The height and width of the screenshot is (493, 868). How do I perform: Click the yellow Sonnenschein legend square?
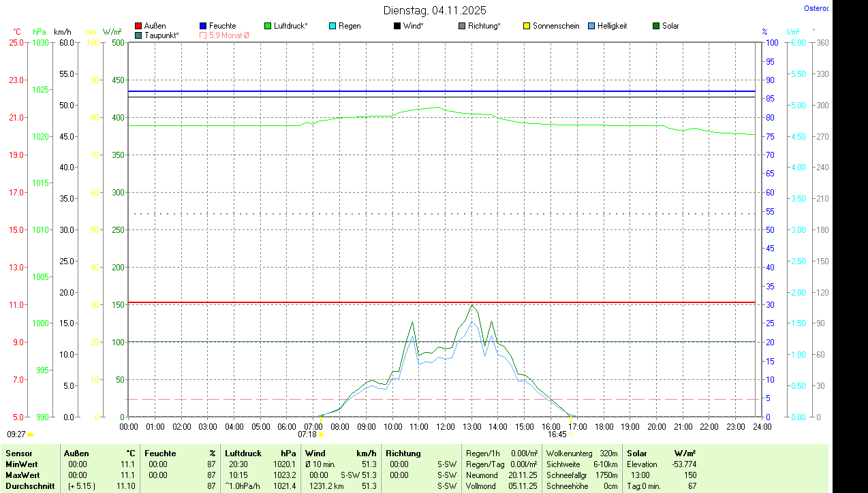[x=527, y=26]
